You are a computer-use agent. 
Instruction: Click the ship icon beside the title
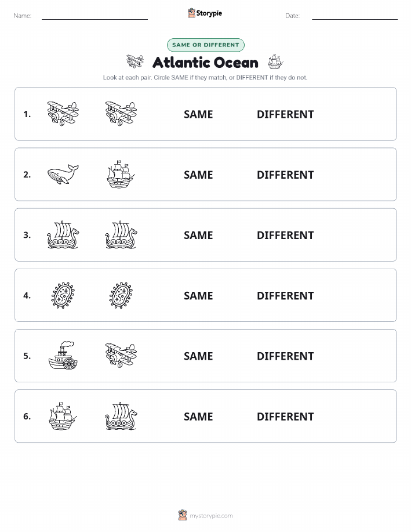tap(275, 61)
